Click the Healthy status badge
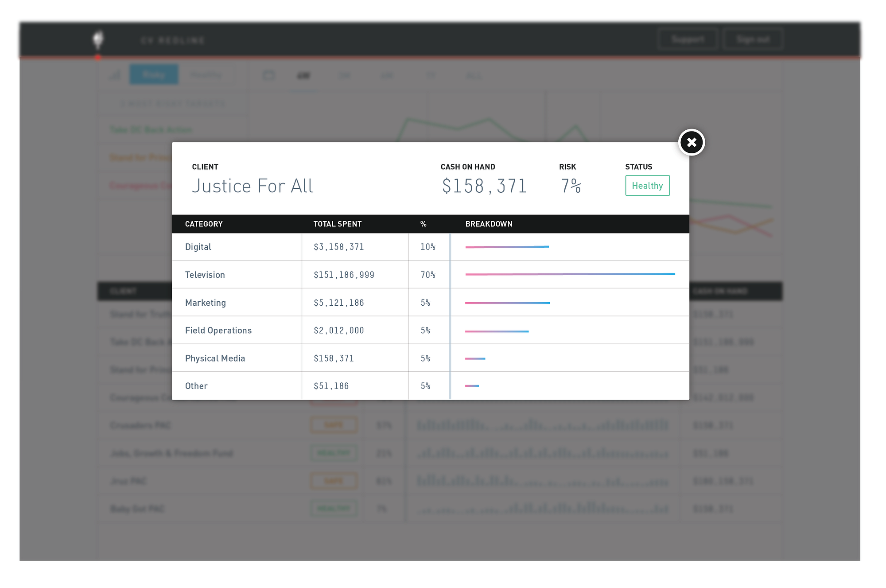 (647, 186)
